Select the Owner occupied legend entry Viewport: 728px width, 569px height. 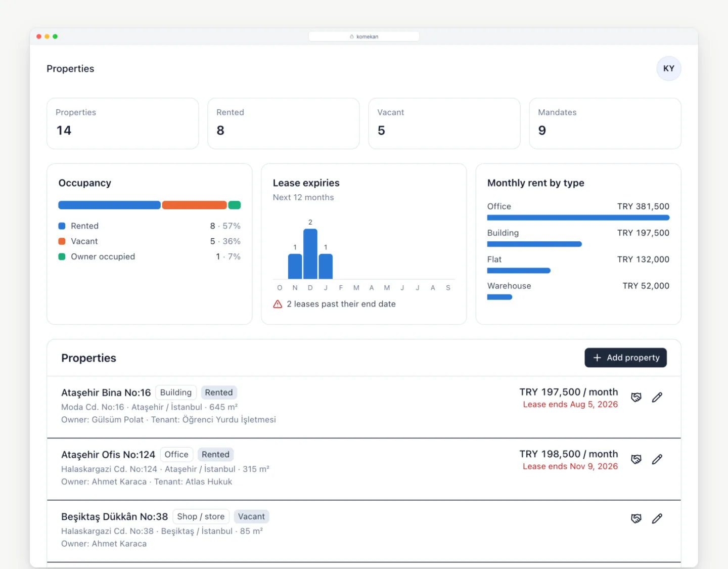(149, 256)
